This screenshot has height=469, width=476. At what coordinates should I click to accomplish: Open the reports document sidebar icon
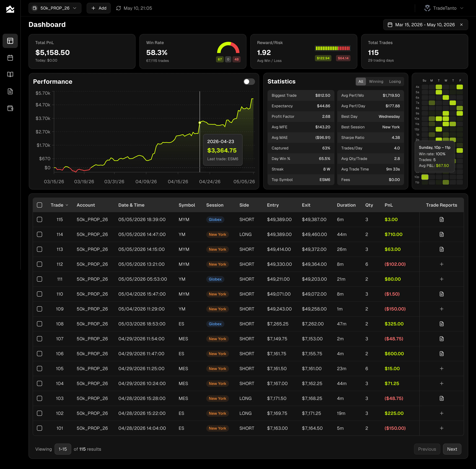(10, 91)
